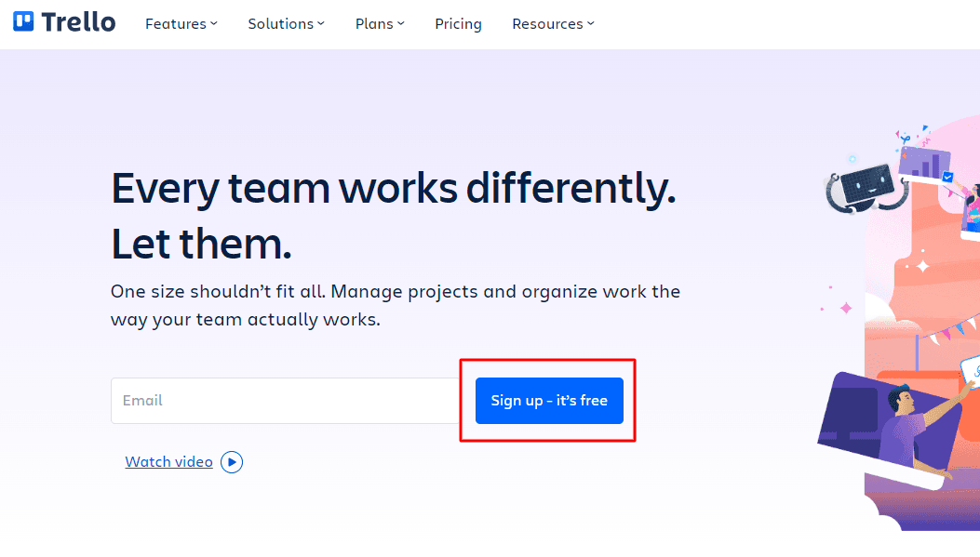Click the Trello logo icon

(x=24, y=22)
